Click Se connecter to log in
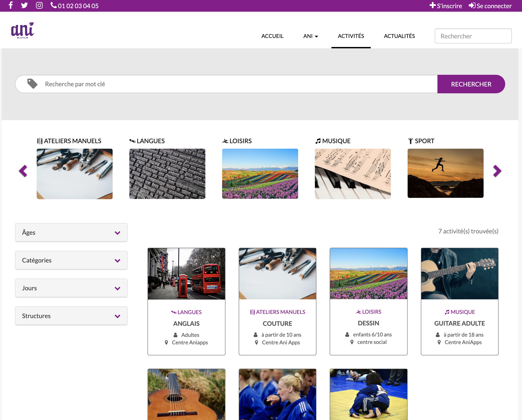 click(x=490, y=6)
